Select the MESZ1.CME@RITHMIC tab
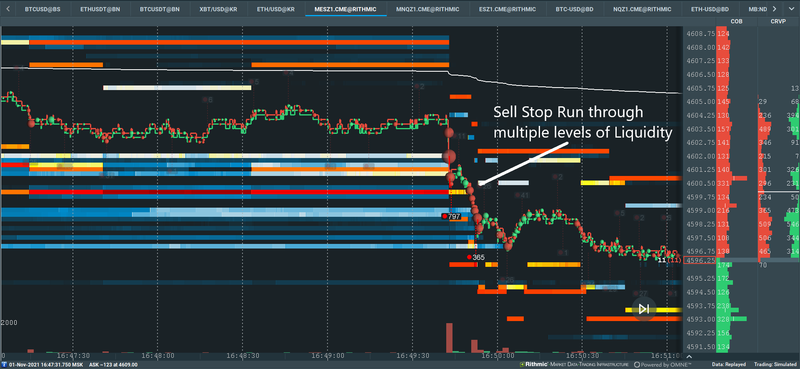 click(346, 9)
